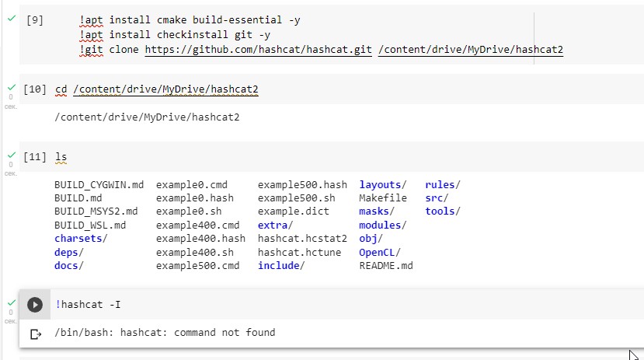
Task: Click the apt install cmake build-essential line
Action: coord(175,20)
